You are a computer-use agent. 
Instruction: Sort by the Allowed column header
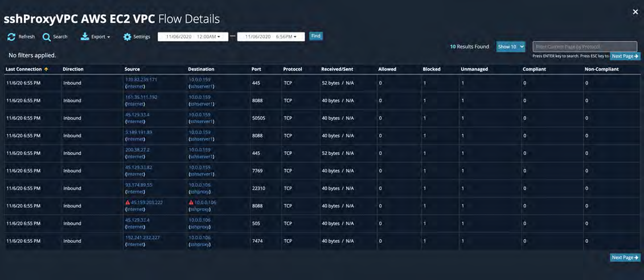387,69
